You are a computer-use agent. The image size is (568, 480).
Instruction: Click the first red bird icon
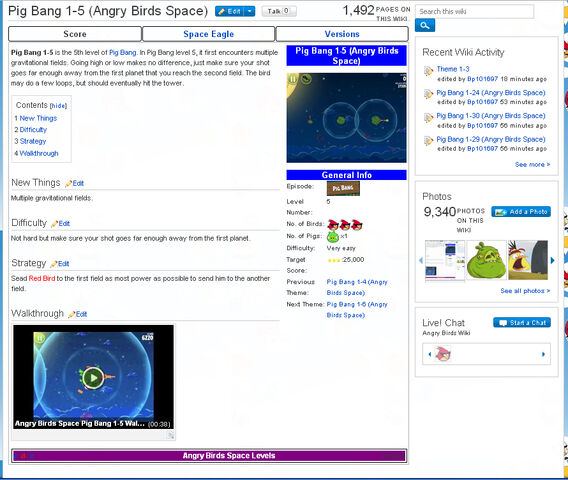tap(333, 225)
